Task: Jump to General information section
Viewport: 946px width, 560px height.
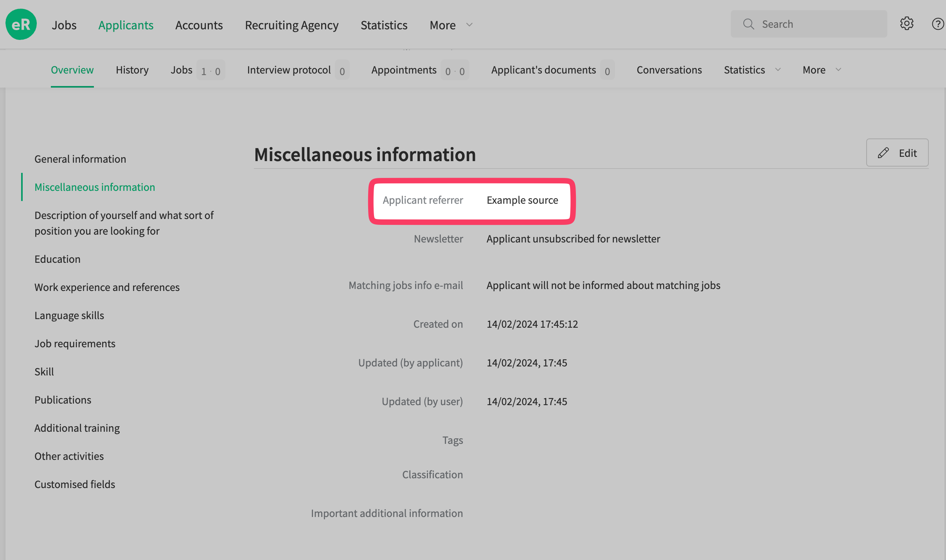Action: point(80,159)
